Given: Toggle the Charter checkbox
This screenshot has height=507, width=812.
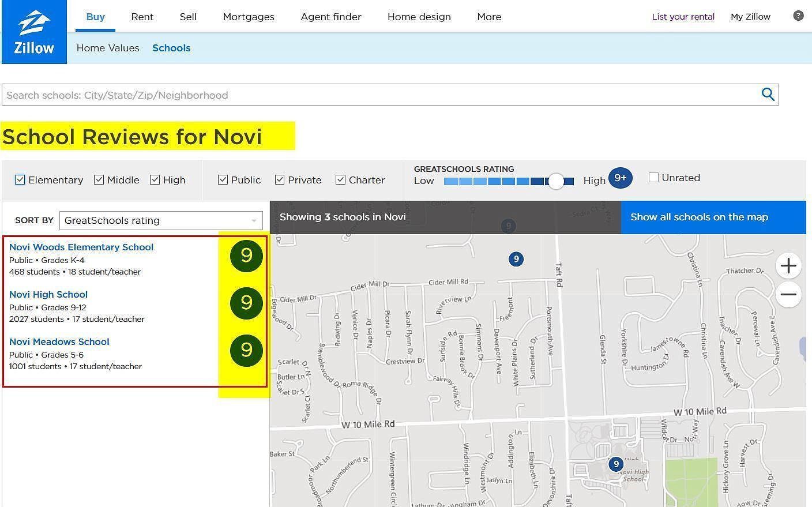Looking at the screenshot, I should pos(340,179).
